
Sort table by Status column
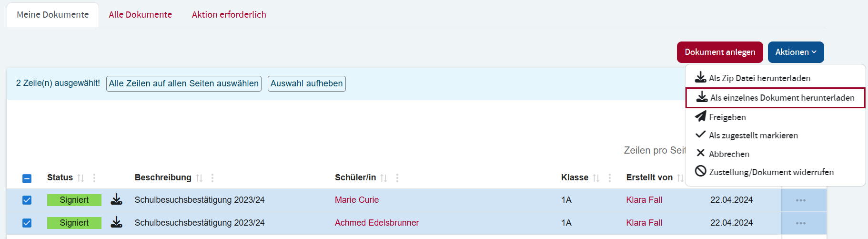pos(81,178)
